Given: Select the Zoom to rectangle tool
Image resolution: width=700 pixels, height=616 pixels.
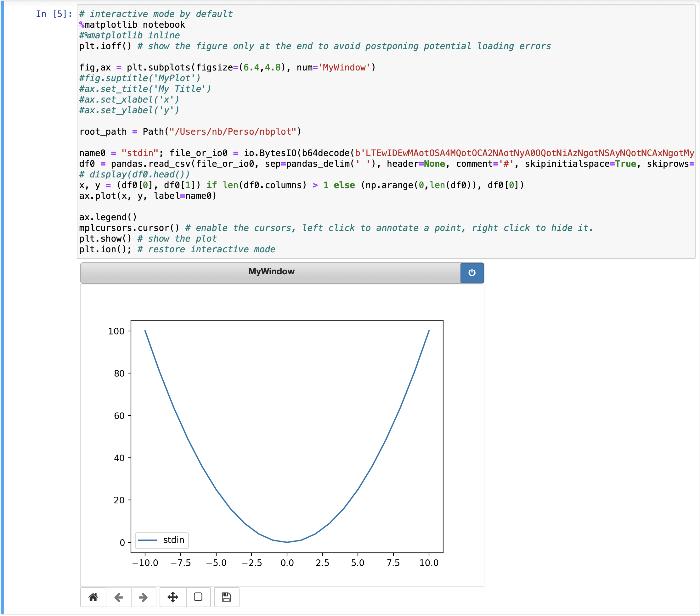Looking at the screenshot, I should [x=198, y=597].
